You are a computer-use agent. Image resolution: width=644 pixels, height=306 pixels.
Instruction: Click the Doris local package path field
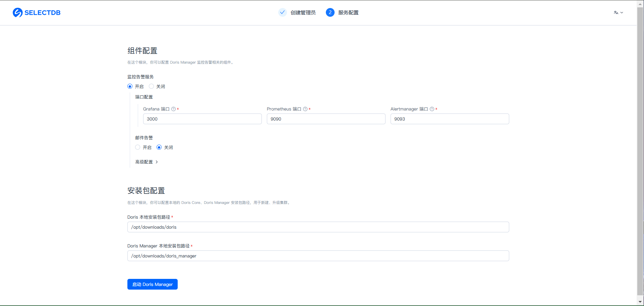click(x=318, y=227)
